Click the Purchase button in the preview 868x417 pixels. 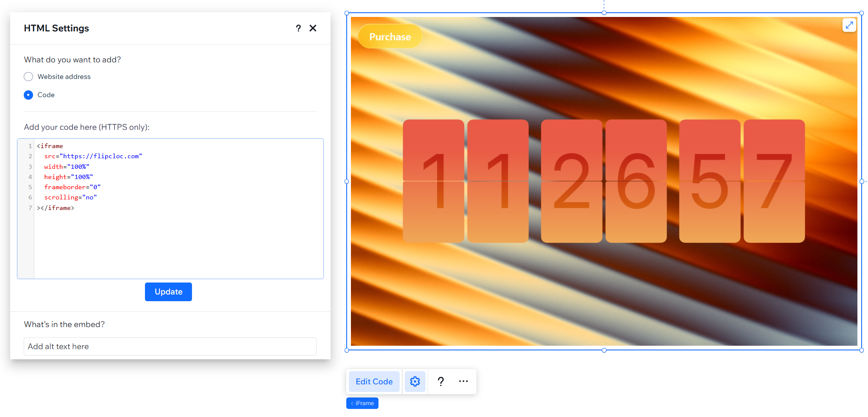(x=389, y=36)
